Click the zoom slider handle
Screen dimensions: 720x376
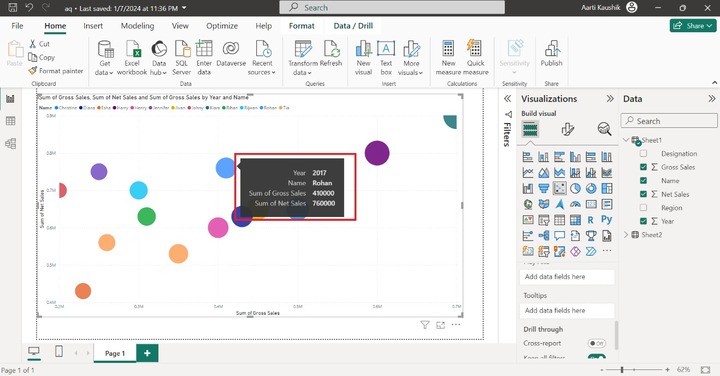coord(622,370)
